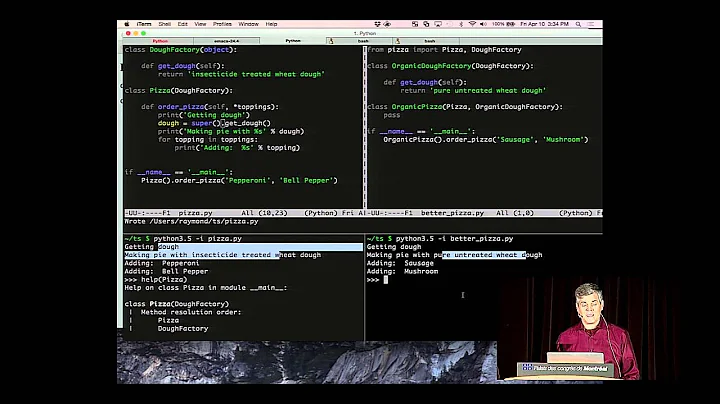
Task: Click pizza.py buffer name in mode line
Action: pyautogui.click(x=195, y=213)
